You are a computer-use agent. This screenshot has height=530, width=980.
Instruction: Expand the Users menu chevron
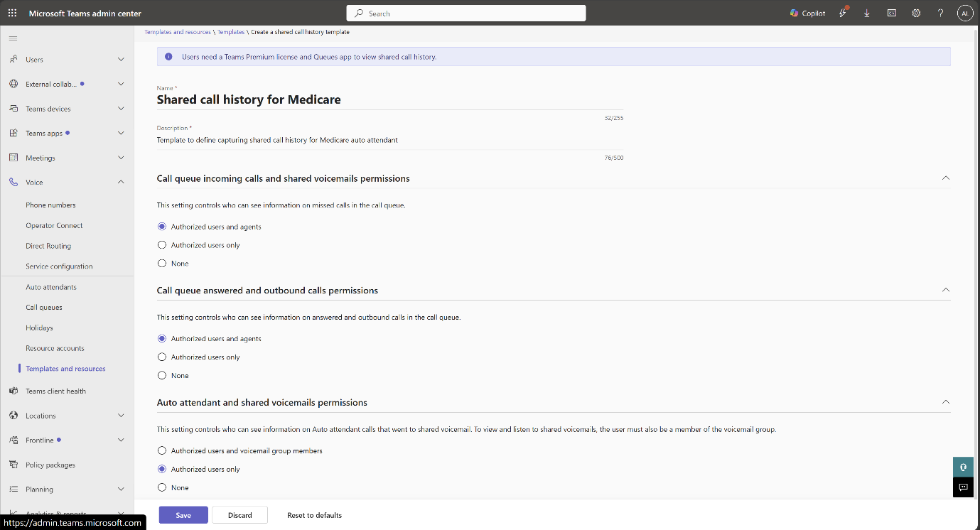click(121, 60)
